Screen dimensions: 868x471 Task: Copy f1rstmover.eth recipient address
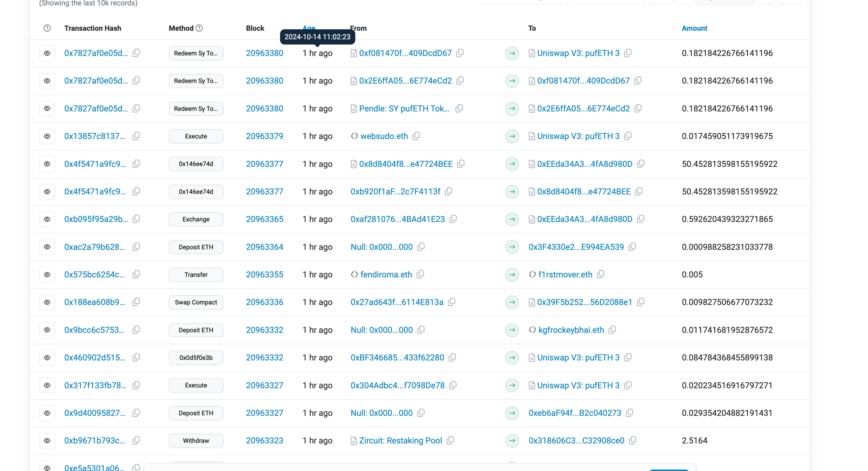[x=601, y=275]
